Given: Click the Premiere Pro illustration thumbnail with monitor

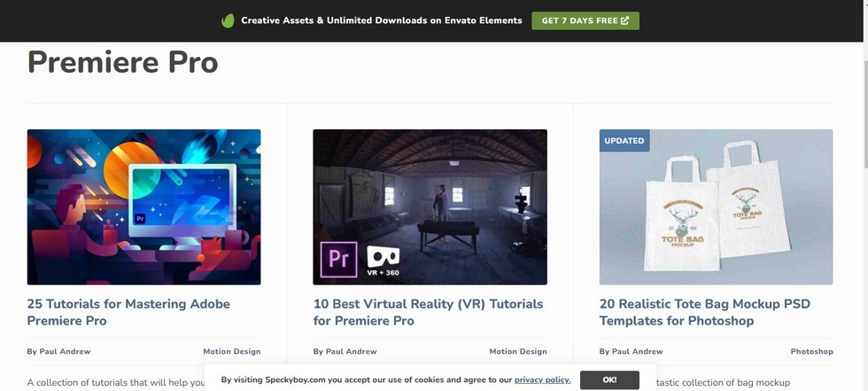Looking at the screenshot, I should tap(143, 207).
